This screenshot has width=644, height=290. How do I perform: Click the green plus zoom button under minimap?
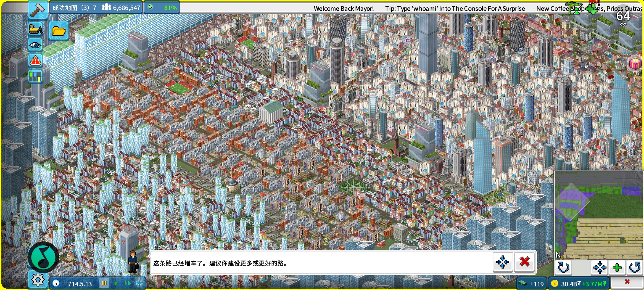pyautogui.click(x=617, y=267)
